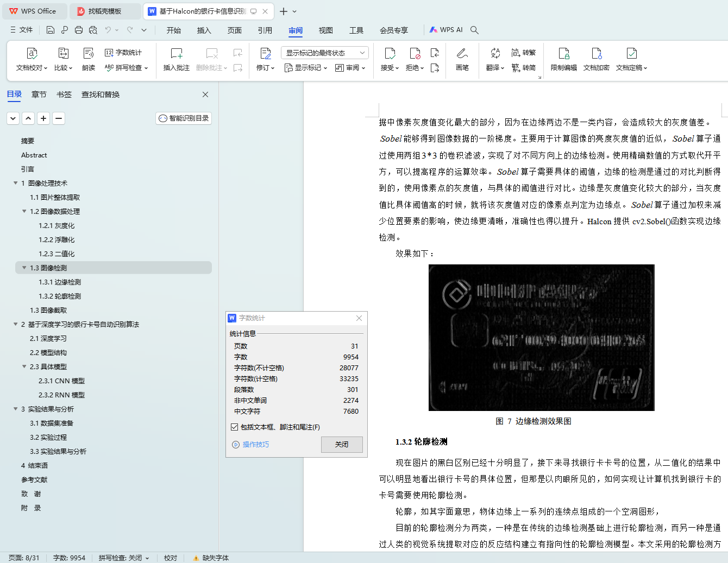Viewport: 728px width, 563px height.
Task: Switch to the 书签 panel tab
Action: point(64,94)
